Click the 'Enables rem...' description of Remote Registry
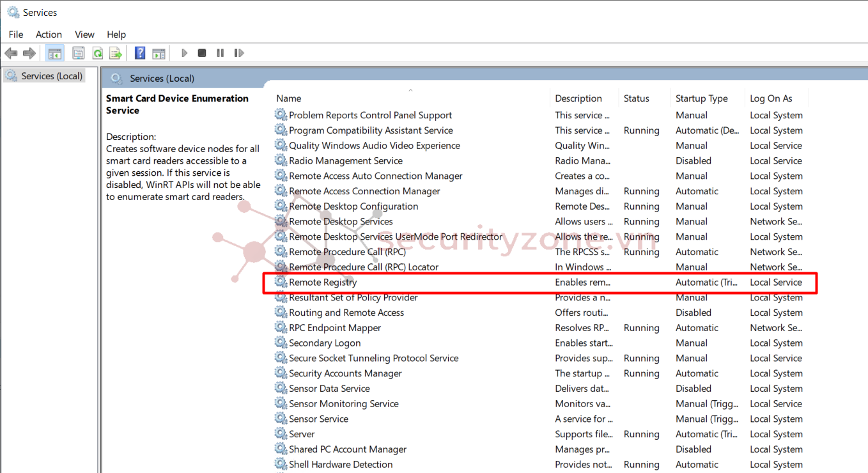Viewport: 868px width, 473px height. (x=583, y=282)
